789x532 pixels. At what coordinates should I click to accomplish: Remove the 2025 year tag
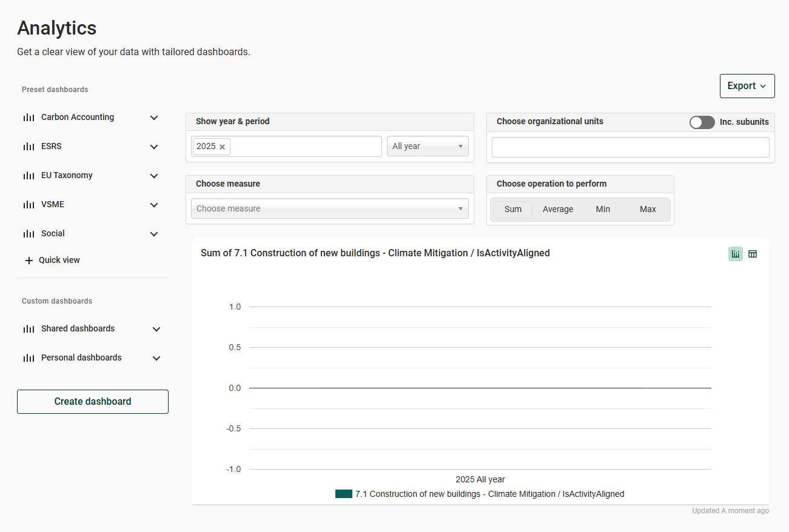pyautogui.click(x=223, y=147)
